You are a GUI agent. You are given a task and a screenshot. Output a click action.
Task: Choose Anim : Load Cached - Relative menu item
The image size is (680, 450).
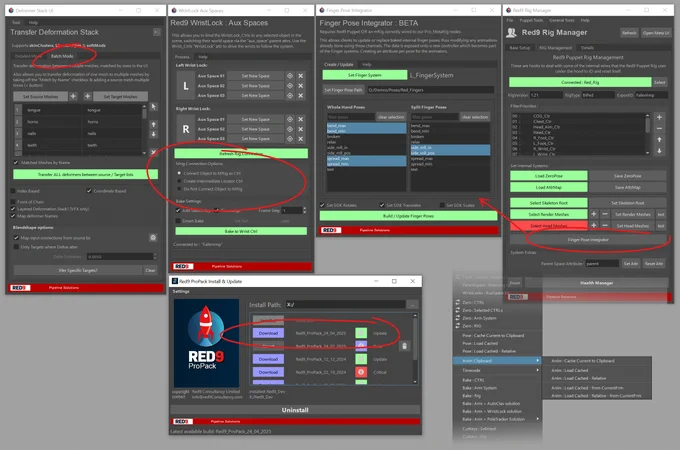[579, 378]
